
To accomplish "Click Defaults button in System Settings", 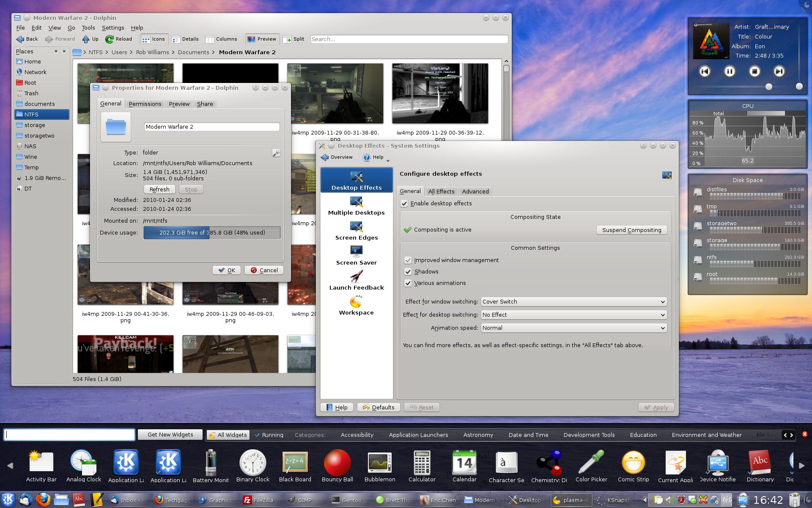I will coord(379,407).
